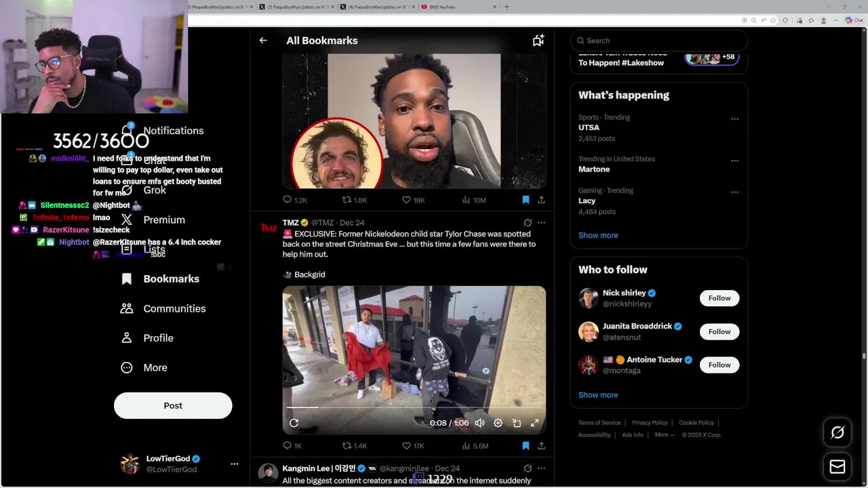
Task: Go back using the All Bookmarks arrow
Action: pos(263,41)
